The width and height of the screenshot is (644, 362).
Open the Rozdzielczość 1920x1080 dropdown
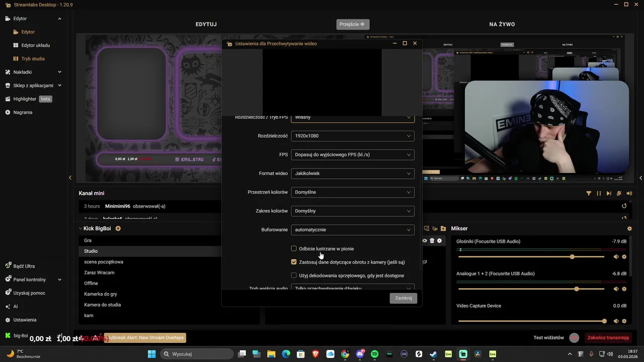point(353,136)
